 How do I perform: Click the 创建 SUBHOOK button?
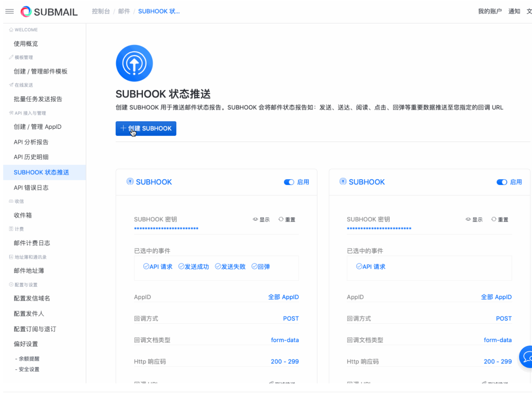point(146,128)
